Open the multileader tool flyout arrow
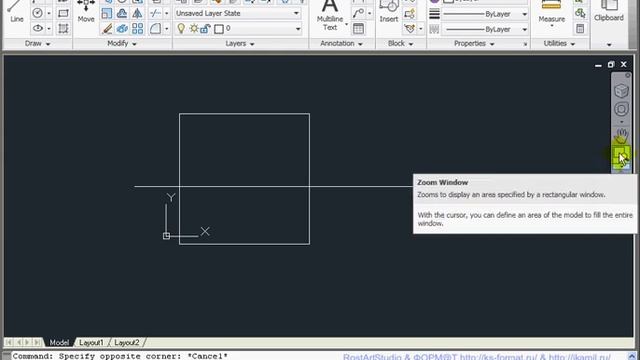The image size is (640, 360). point(369,13)
